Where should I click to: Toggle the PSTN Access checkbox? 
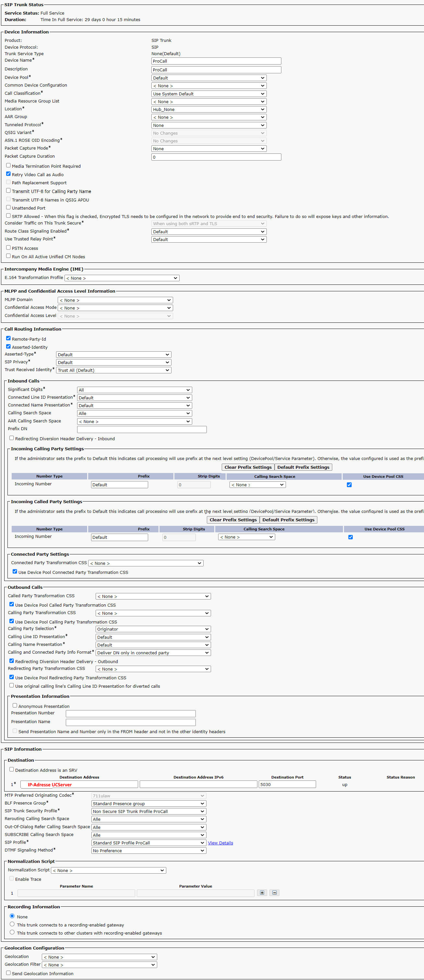click(x=8, y=248)
